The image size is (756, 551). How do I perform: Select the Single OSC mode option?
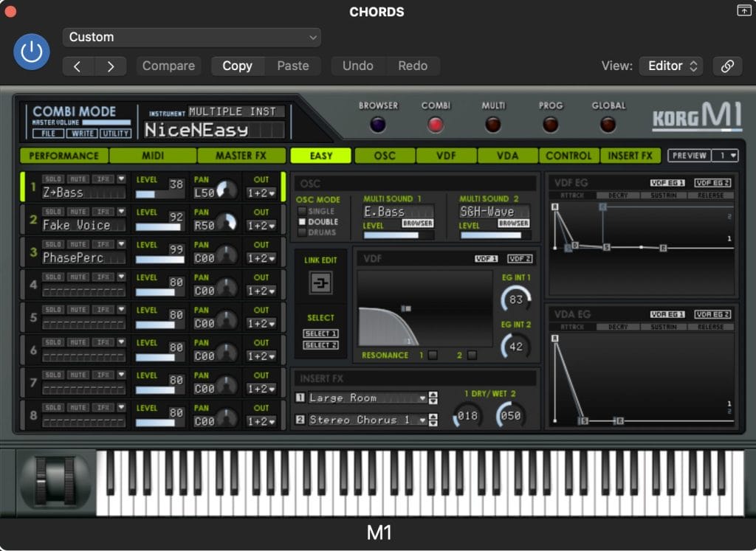click(301, 212)
